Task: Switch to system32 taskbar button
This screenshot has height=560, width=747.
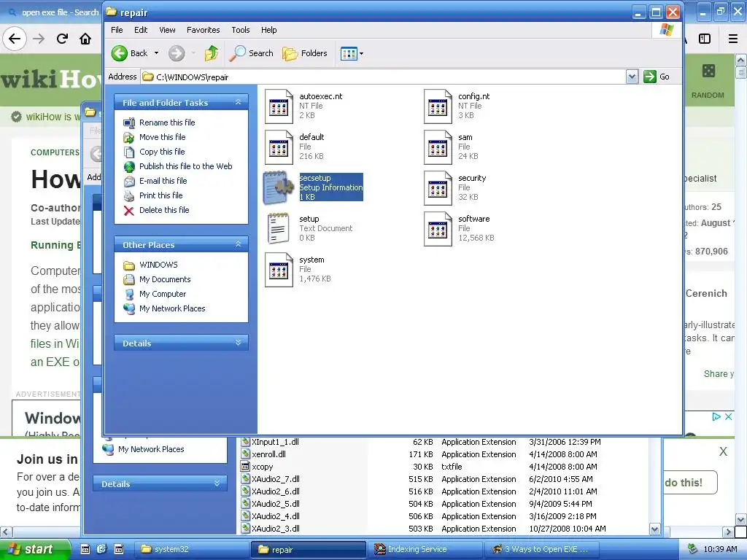Action: [x=191, y=549]
